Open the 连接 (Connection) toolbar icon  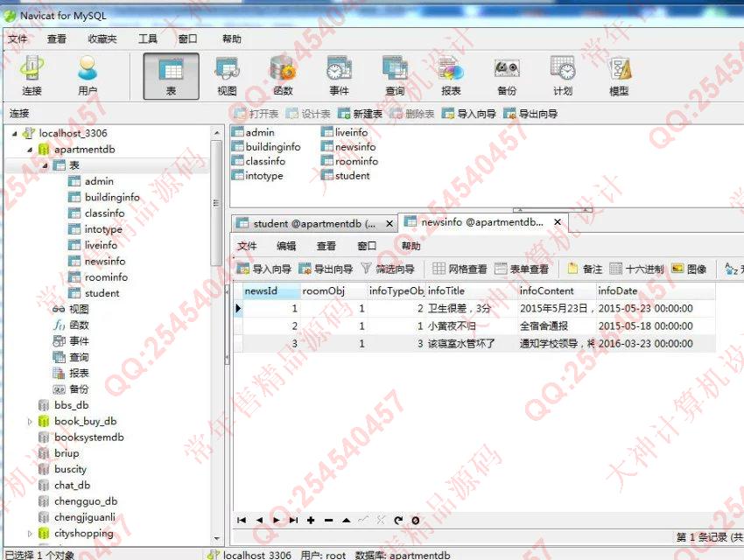[32, 76]
